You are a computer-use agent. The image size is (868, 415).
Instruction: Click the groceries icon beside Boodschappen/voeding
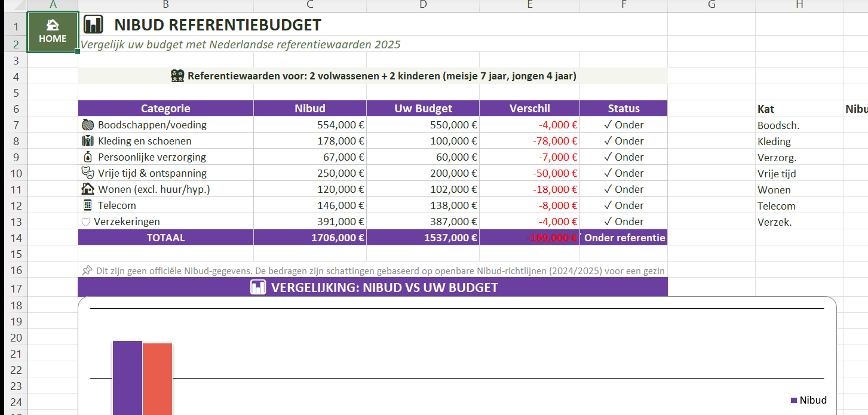88,125
